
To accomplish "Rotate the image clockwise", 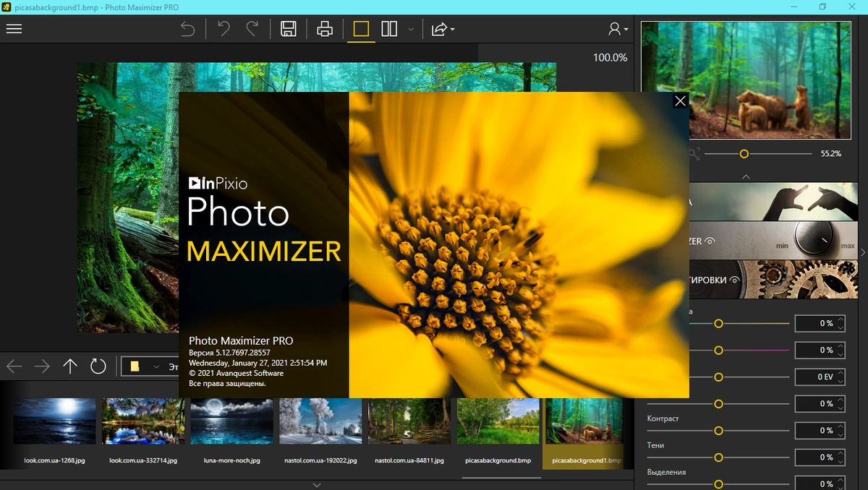I will [252, 29].
